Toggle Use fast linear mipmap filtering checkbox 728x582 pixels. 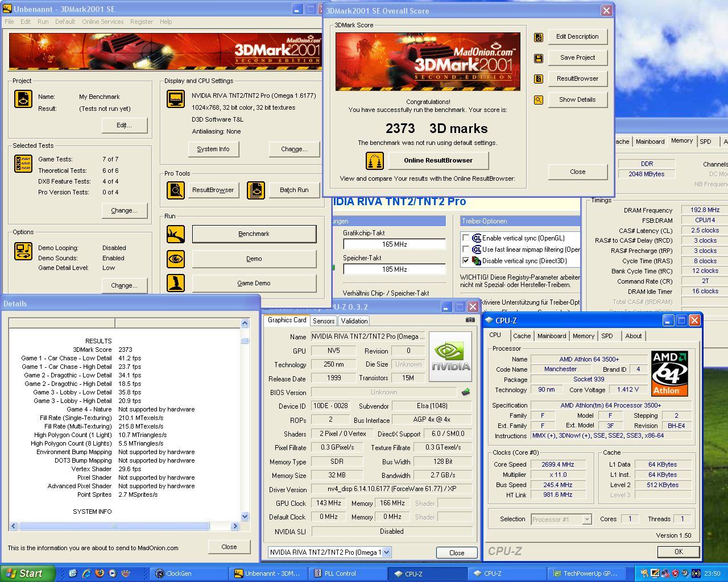click(x=466, y=250)
